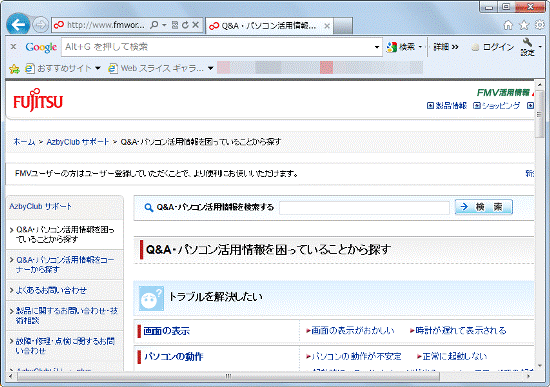Open sidebar よくあるお問い合わせ item
Screen dimensions: 550x387
(x=51, y=290)
